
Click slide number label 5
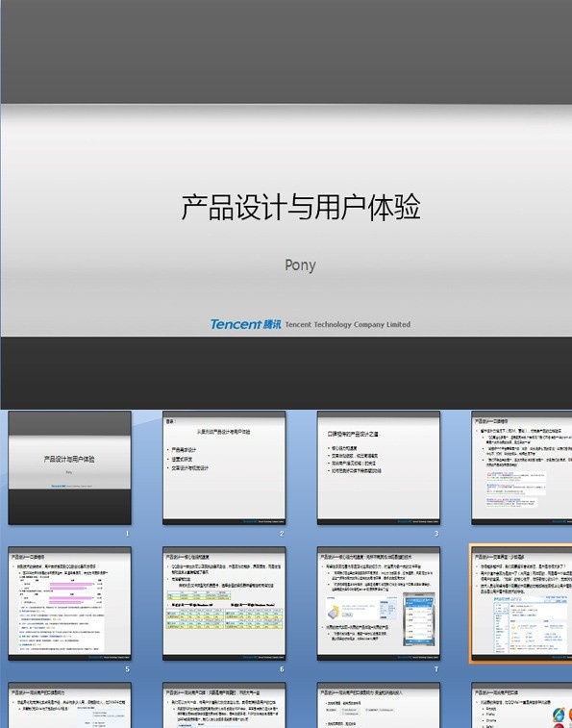[x=127, y=669]
